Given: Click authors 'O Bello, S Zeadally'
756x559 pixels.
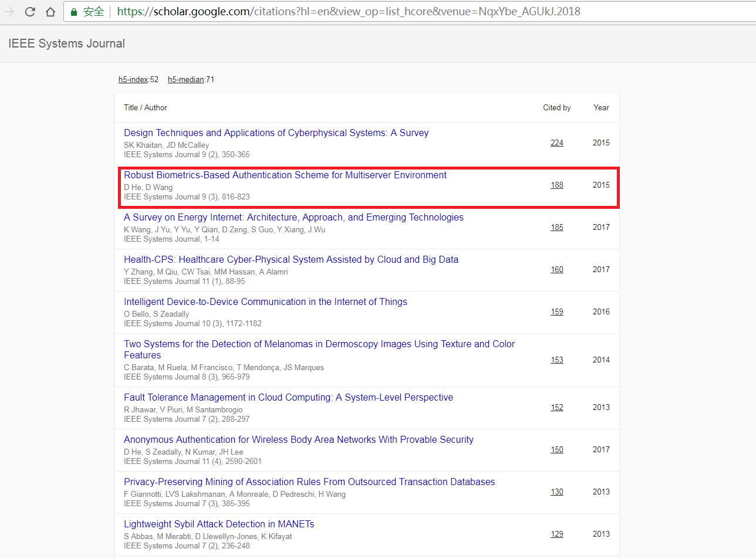Looking at the screenshot, I should click(156, 314).
